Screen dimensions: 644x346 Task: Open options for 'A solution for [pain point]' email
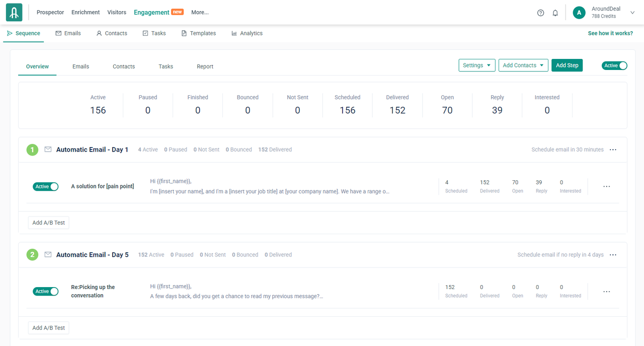click(606, 186)
